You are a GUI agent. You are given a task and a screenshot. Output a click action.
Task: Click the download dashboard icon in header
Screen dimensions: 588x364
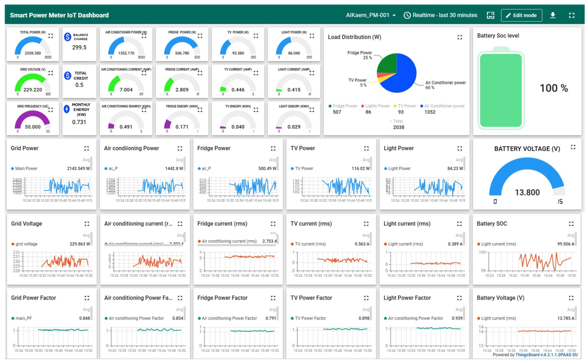(x=553, y=15)
